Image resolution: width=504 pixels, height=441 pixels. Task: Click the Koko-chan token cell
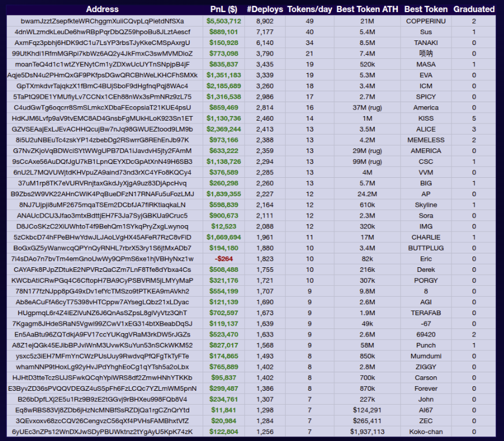pos(426,432)
